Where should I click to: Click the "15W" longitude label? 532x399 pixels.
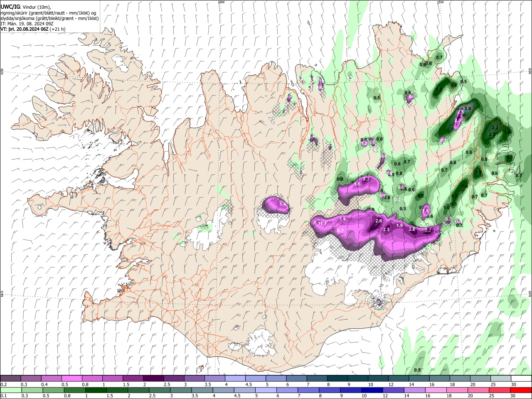click(x=440, y=2)
